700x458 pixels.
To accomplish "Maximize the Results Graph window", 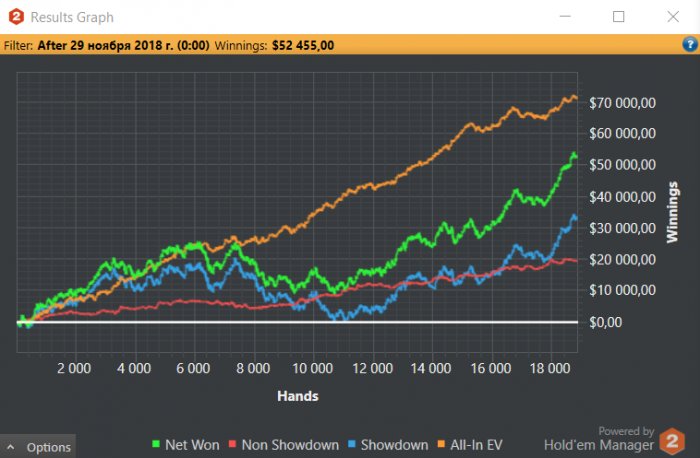I will pyautogui.click(x=618, y=17).
